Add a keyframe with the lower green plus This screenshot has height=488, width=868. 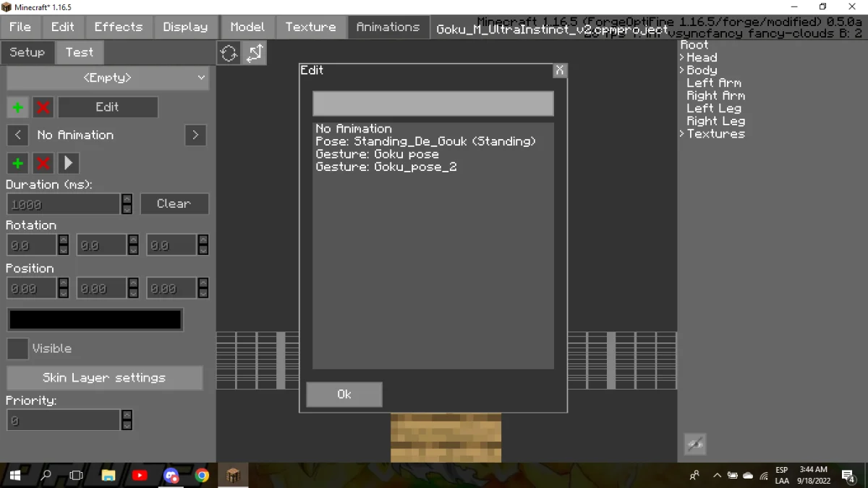pyautogui.click(x=18, y=163)
